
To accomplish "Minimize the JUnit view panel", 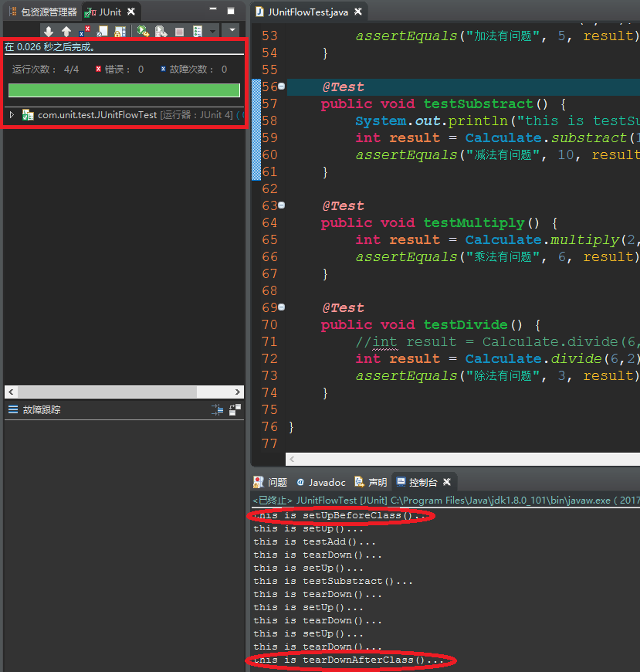I will [213, 9].
